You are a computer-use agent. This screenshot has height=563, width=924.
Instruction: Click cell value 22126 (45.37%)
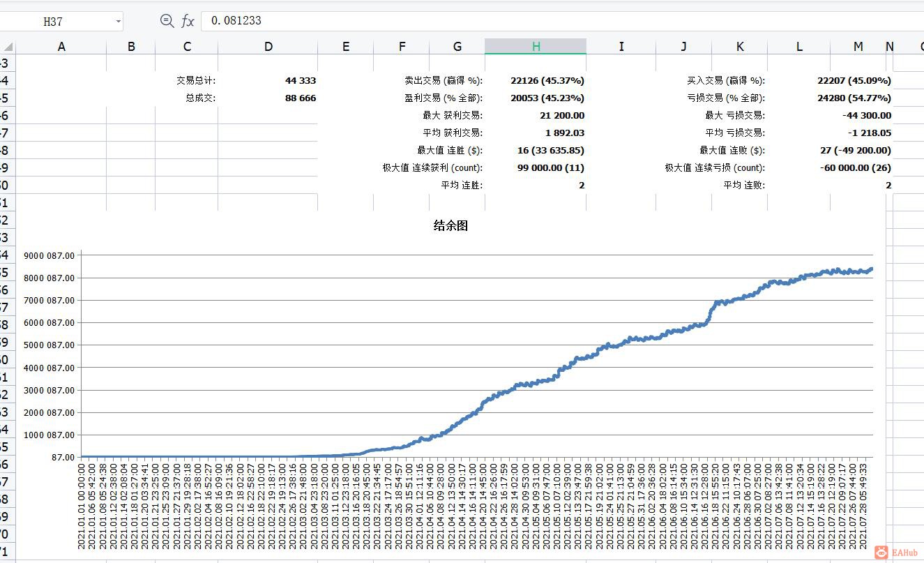[547, 81]
